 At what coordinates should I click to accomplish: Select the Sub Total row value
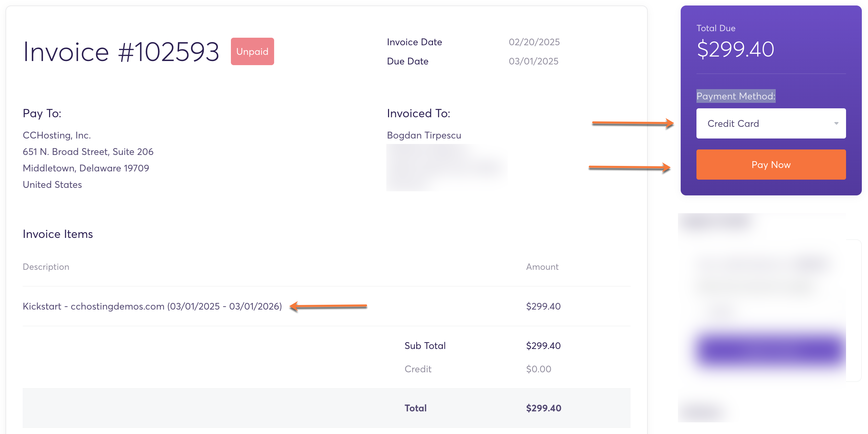[x=543, y=346]
